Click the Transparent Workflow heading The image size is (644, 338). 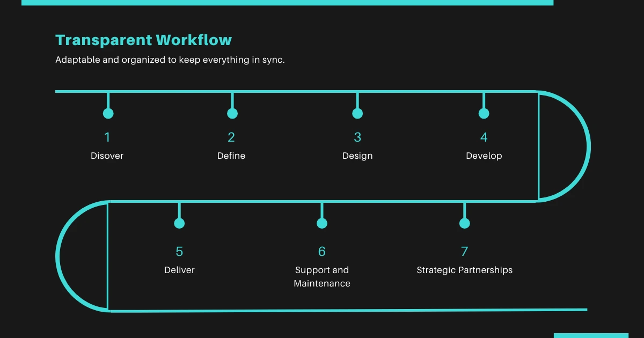[143, 40]
